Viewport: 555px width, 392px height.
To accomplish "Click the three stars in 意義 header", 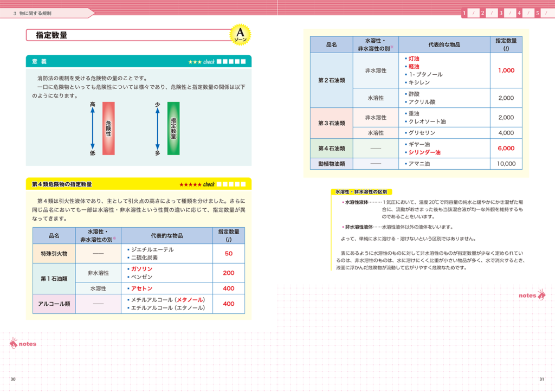I will (x=195, y=62).
